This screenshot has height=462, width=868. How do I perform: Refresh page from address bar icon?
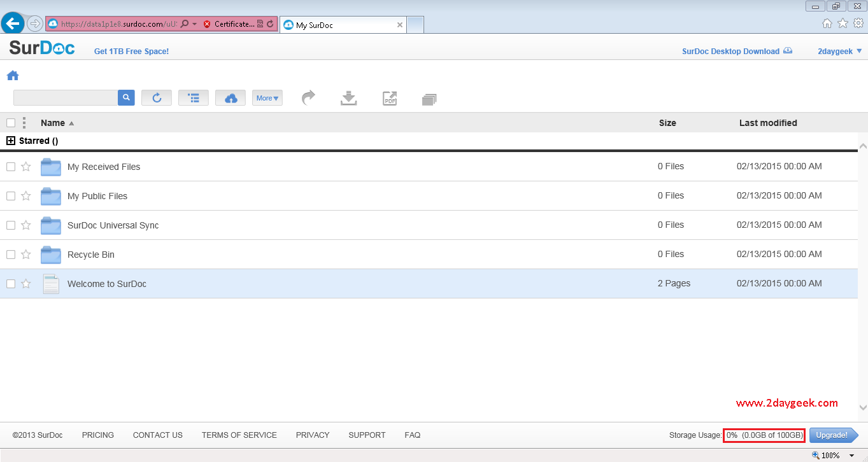pyautogui.click(x=270, y=24)
